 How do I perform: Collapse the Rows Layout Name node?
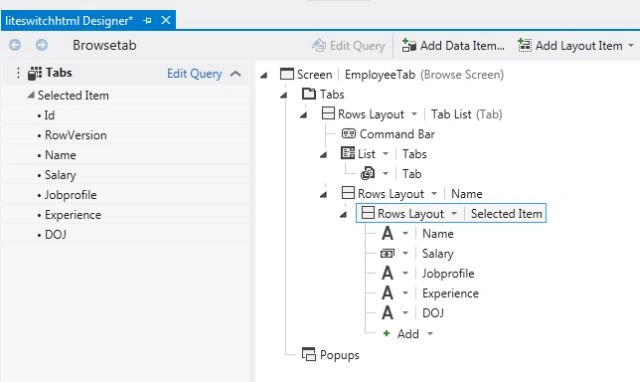(x=323, y=195)
